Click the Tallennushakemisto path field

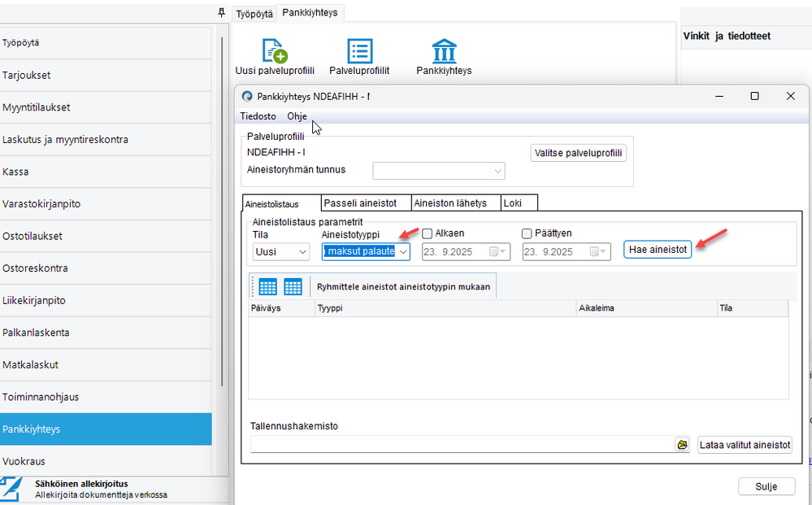(462, 444)
